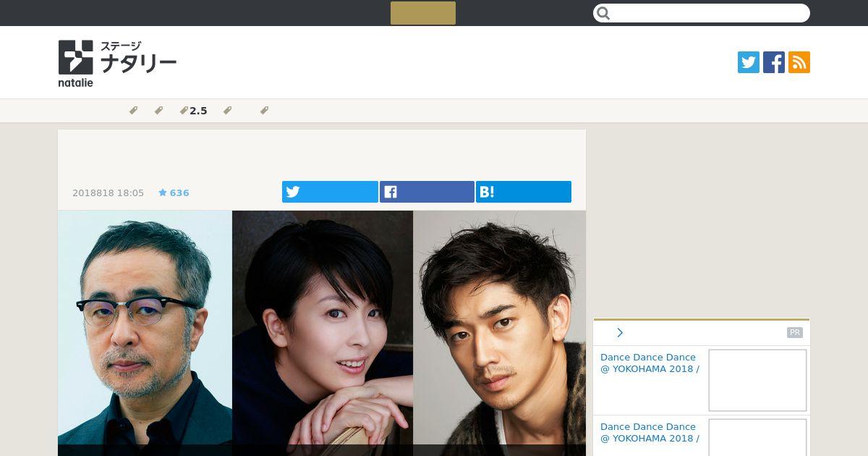Open the header Facebook icon
This screenshot has height=456, width=868.
pos(774,62)
